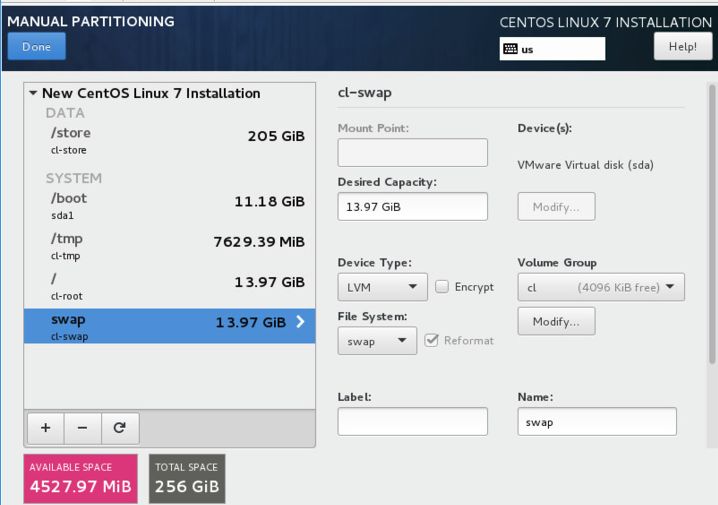Select the /store partition row
Viewport: 718px width, 505px height.
pos(169,140)
